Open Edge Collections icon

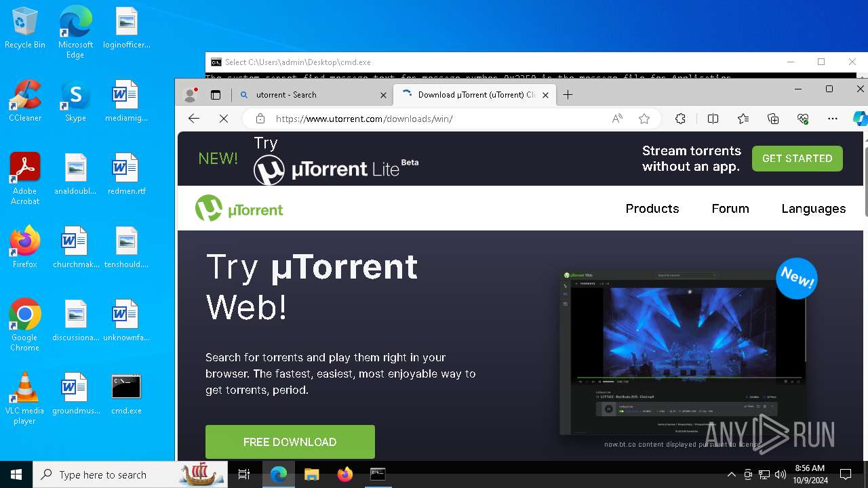point(773,119)
